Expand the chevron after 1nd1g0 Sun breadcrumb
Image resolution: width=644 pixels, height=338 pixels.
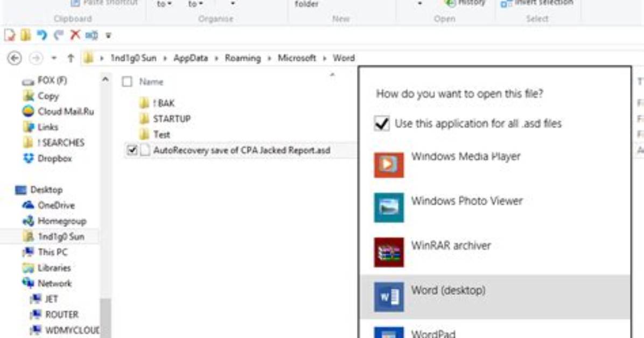165,59
